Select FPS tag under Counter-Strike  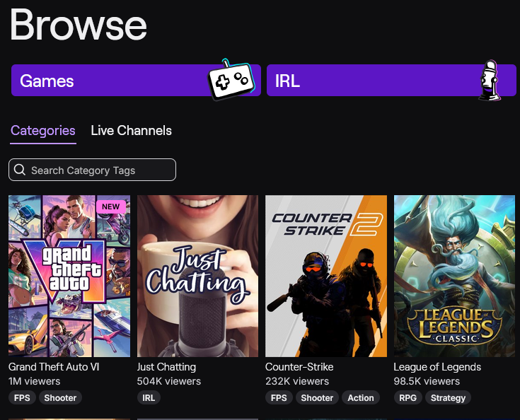click(x=279, y=398)
